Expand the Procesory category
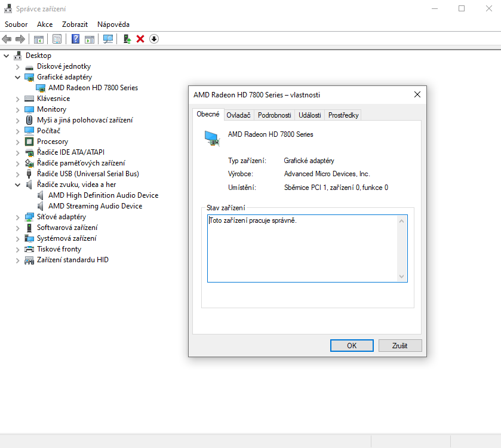Viewport: 501px width, 448px height. click(18, 142)
